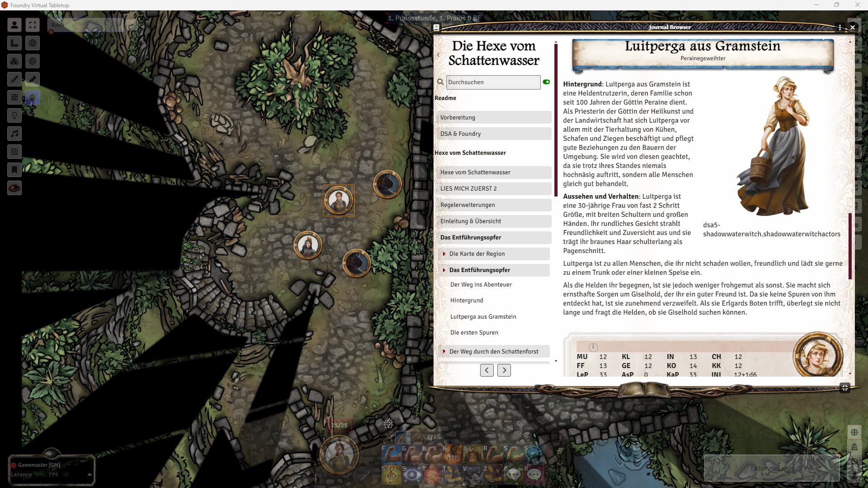Select the Token Controls tool
This screenshot has height=488, width=868.
tap(14, 25)
